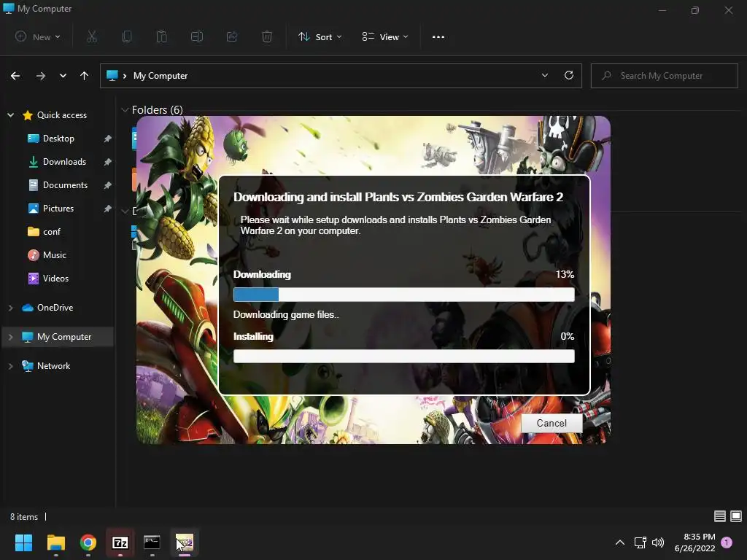
Task: Click the Rename icon in toolbar
Action: [197, 36]
